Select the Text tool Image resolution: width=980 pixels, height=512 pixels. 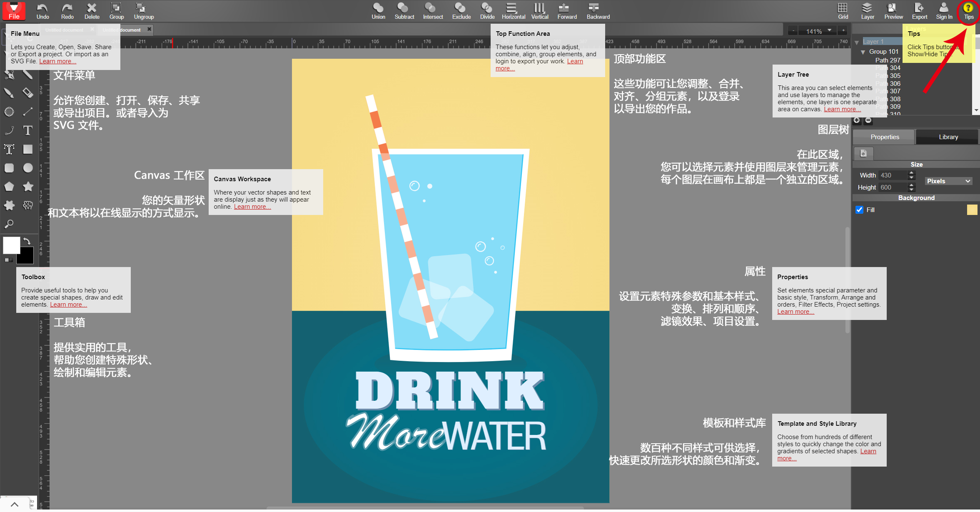[28, 130]
